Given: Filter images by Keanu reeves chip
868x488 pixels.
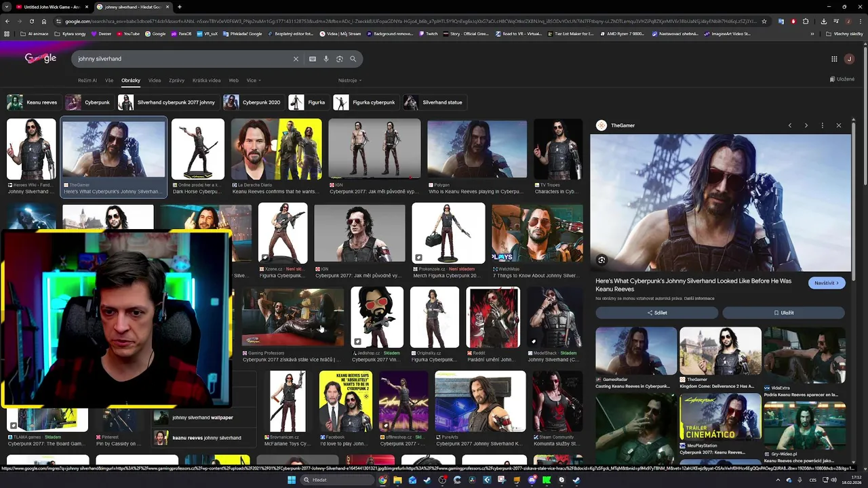Looking at the screenshot, I should (x=33, y=102).
